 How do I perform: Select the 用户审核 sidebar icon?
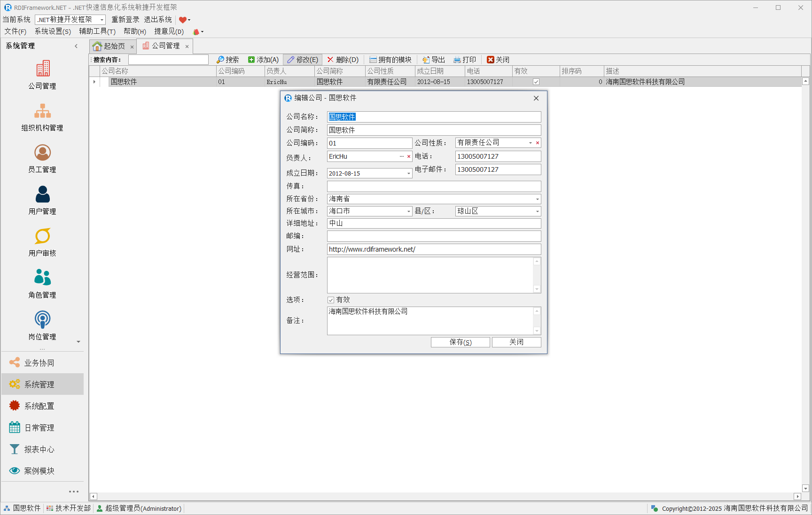pyautogui.click(x=43, y=236)
